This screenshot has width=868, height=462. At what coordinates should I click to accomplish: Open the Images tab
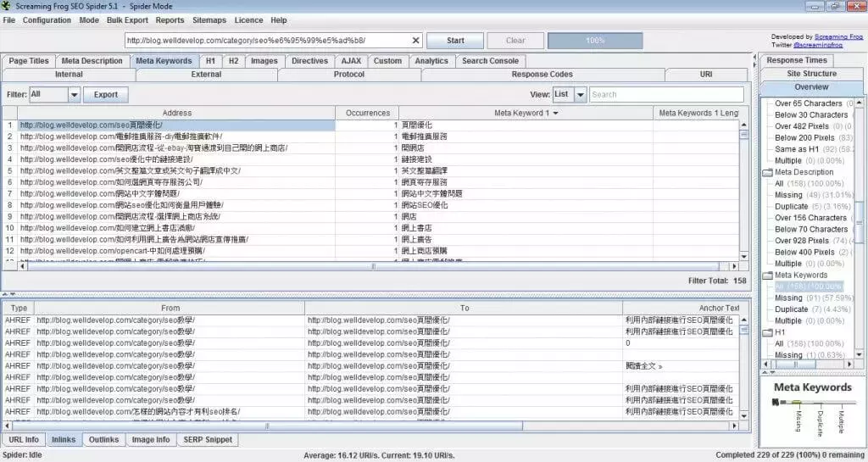point(264,61)
